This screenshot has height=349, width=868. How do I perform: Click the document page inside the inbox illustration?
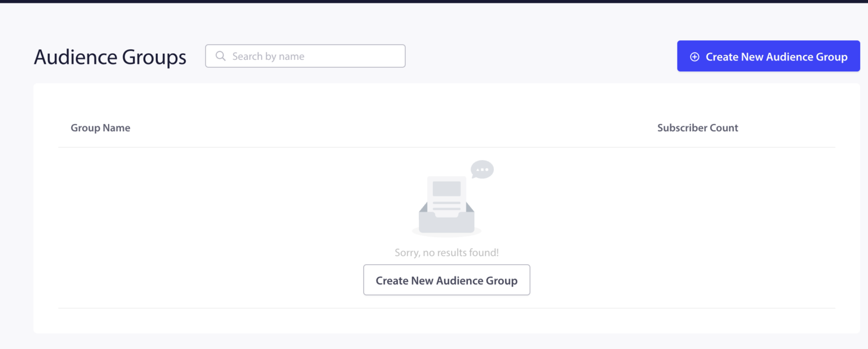coord(446,192)
